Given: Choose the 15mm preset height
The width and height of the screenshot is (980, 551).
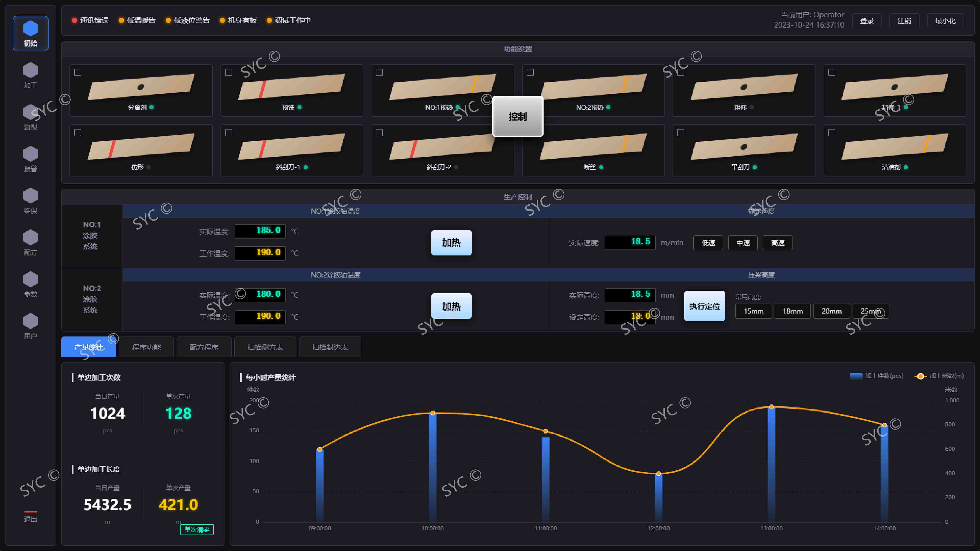Looking at the screenshot, I should [754, 311].
